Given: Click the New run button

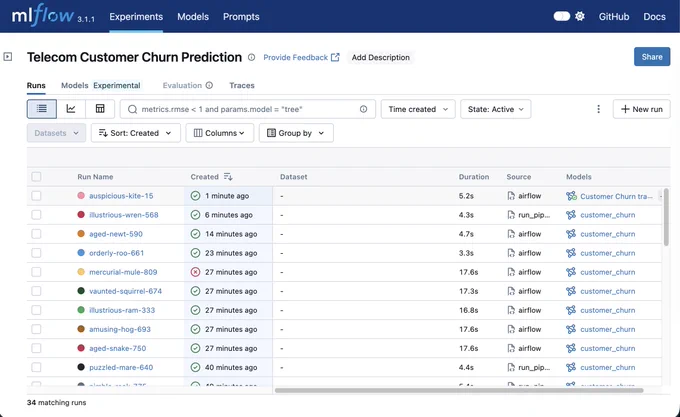Looking at the screenshot, I should pos(641,109).
